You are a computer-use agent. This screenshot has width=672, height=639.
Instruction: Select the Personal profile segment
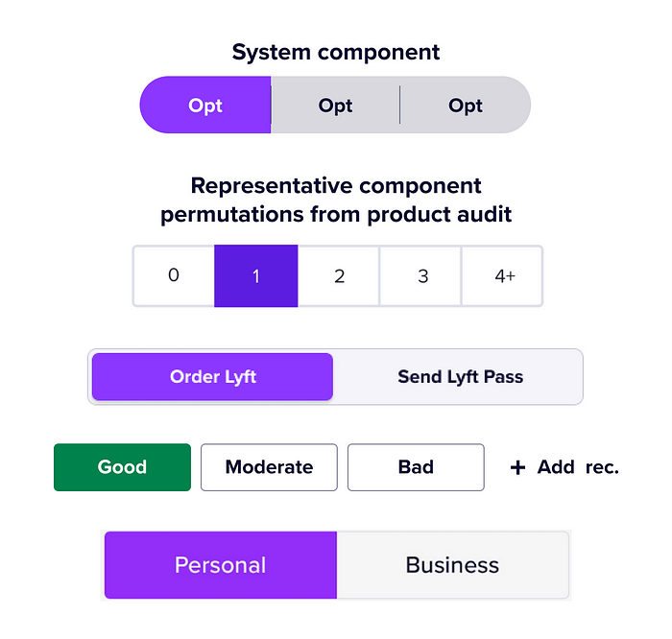[220, 565]
